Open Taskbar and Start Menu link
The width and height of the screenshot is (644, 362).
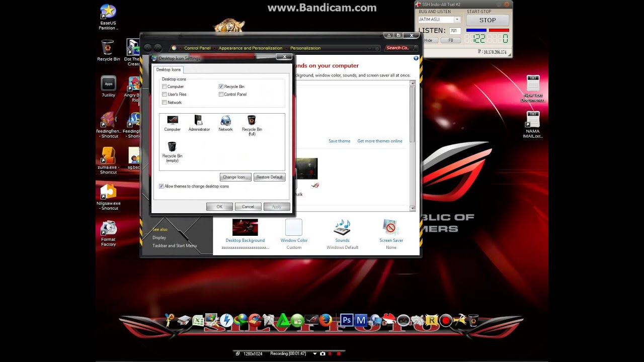175,246
